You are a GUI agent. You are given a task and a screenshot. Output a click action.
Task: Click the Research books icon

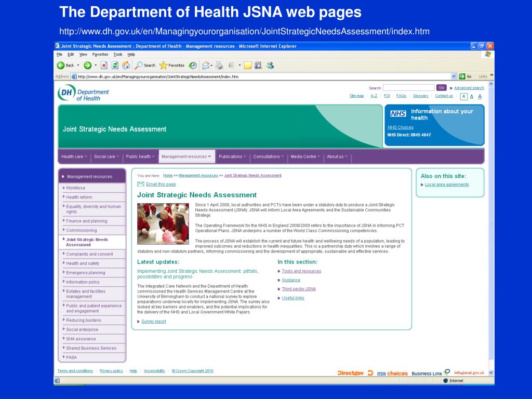[258, 65]
